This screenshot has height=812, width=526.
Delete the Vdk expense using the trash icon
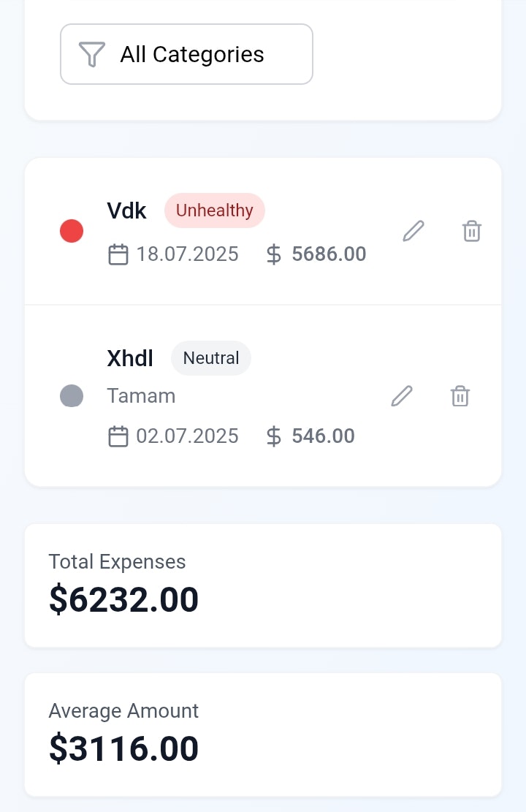(472, 232)
